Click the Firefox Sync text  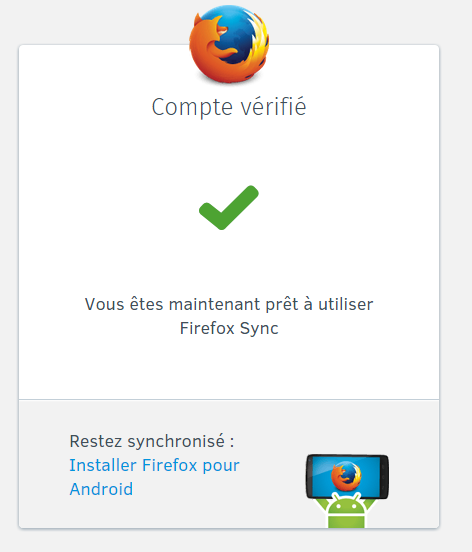tap(229, 328)
